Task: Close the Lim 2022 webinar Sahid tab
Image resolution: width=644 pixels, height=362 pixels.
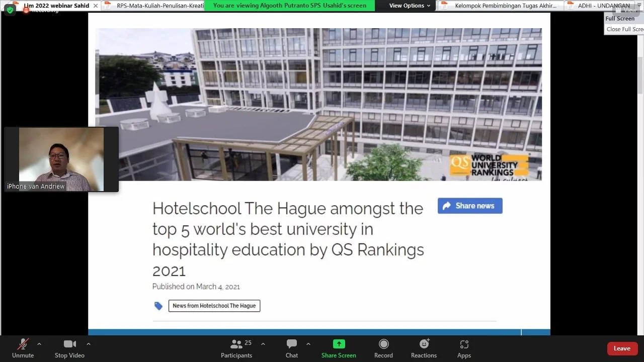Action: [96, 6]
